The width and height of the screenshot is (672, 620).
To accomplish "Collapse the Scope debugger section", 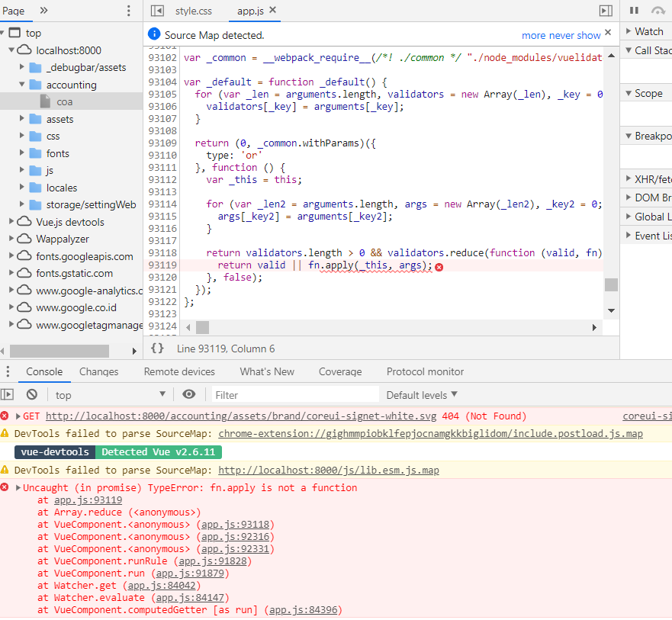I will pyautogui.click(x=629, y=93).
